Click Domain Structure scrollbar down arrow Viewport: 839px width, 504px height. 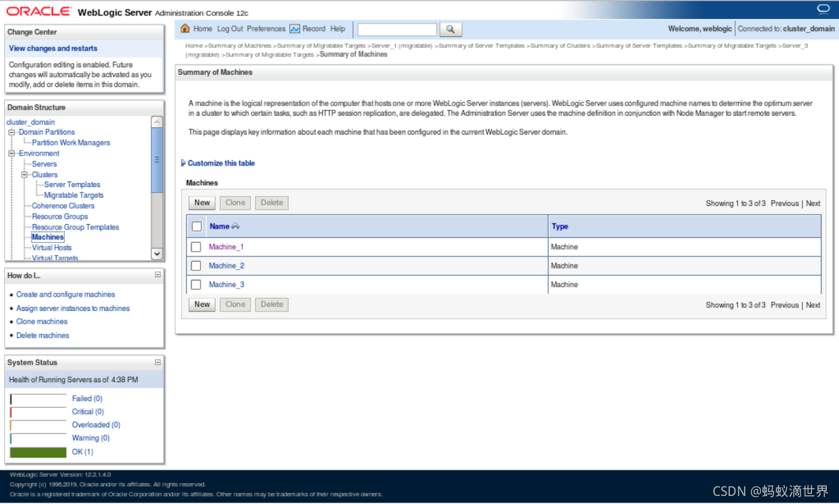coord(157,254)
